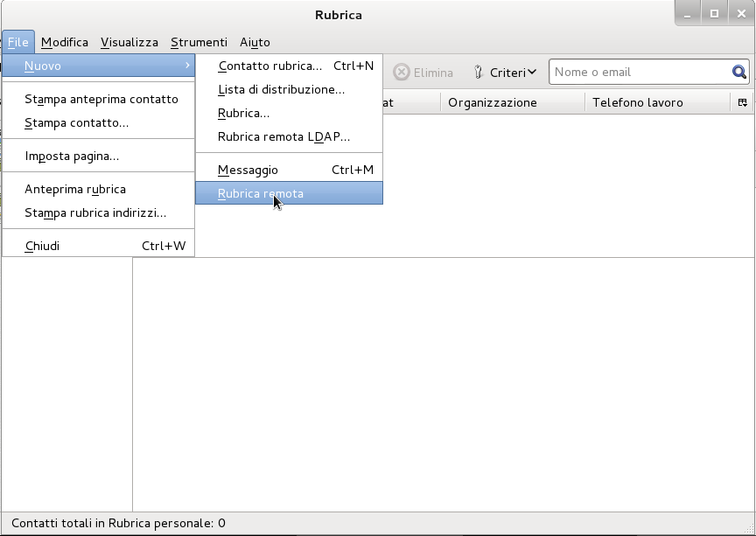
Task: Open the Strumenti menu
Action: (x=199, y=42)
